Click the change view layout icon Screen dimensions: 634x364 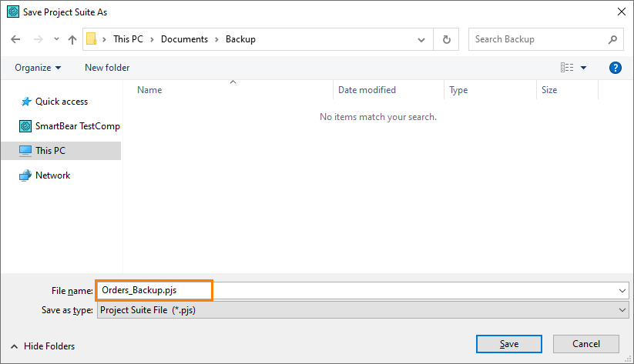pos(568,68)
